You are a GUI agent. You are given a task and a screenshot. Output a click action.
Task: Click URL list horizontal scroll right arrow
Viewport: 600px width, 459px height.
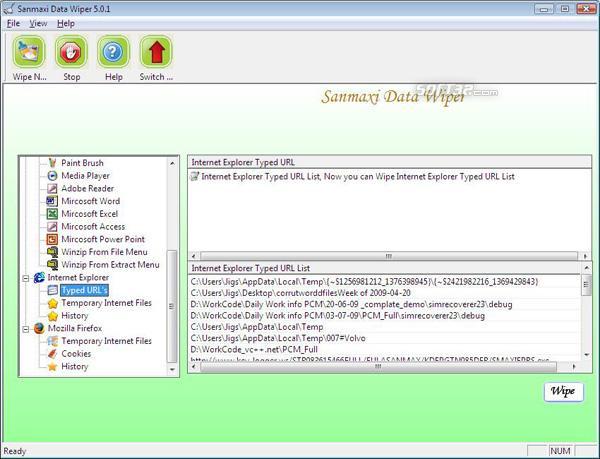coord(574,366)
